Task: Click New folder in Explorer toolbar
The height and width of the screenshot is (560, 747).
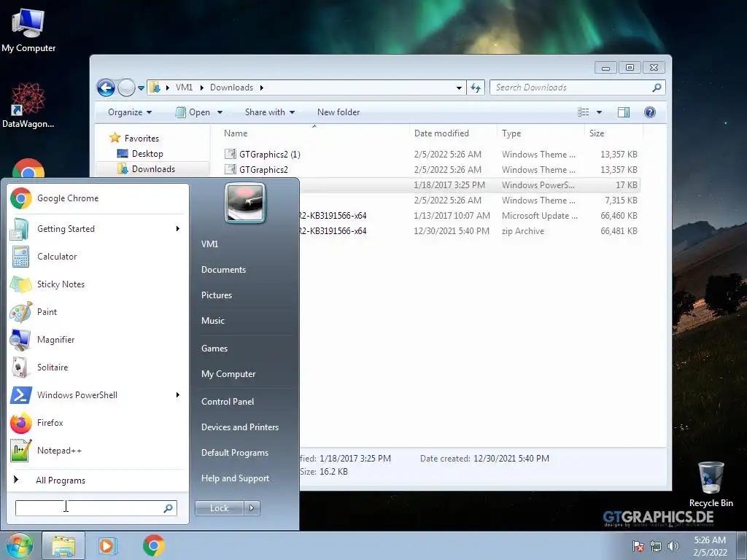Action: (x=338, y=112)
